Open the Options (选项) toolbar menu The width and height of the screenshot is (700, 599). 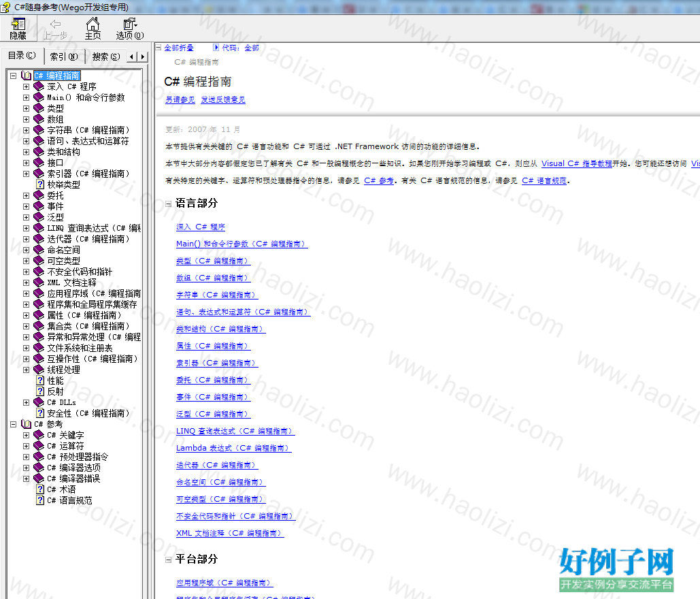coord(130,29)
